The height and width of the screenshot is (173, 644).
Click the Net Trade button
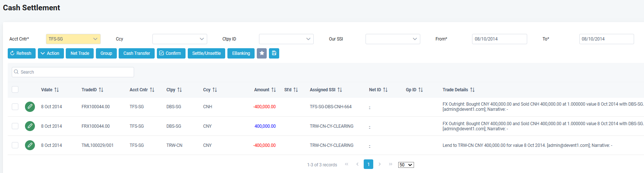coord(80,53)
